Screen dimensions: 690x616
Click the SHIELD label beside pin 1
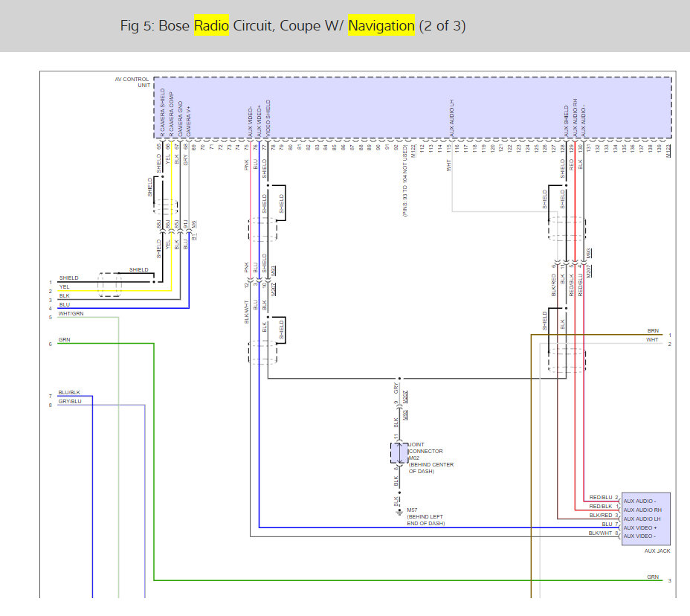(x=68, y=277)
